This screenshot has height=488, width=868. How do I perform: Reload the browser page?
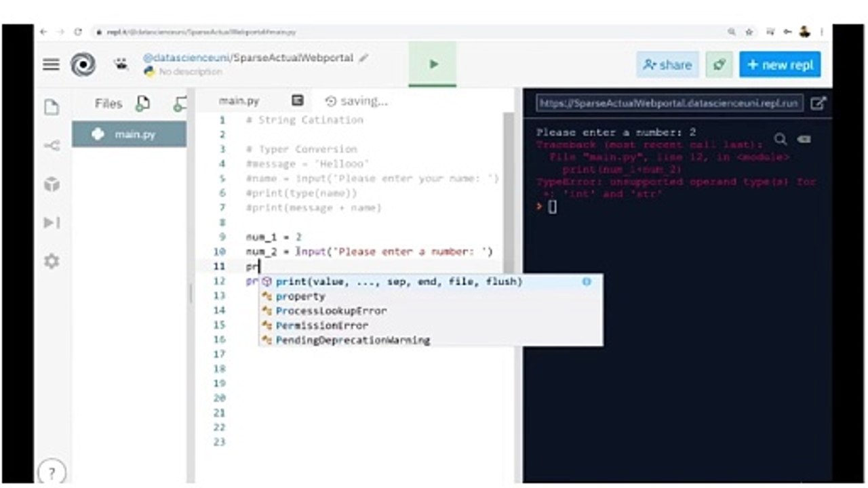(78, 32)
